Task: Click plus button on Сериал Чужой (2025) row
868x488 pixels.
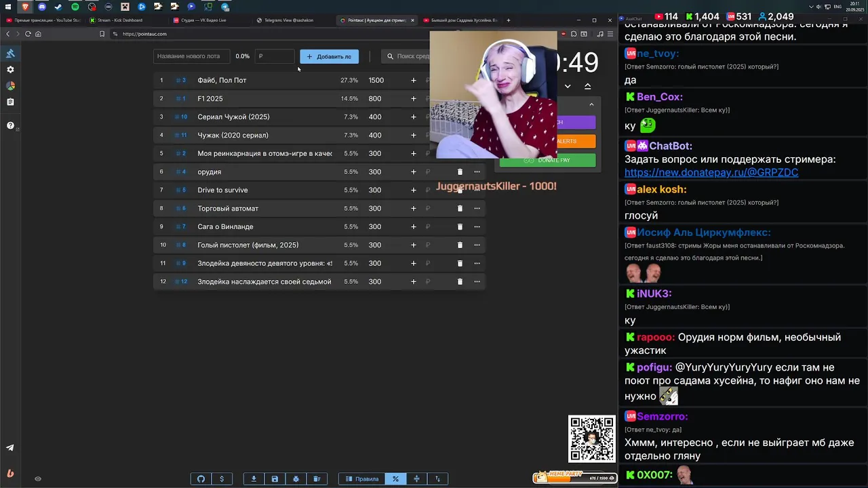Action: (x=414, y=117)
